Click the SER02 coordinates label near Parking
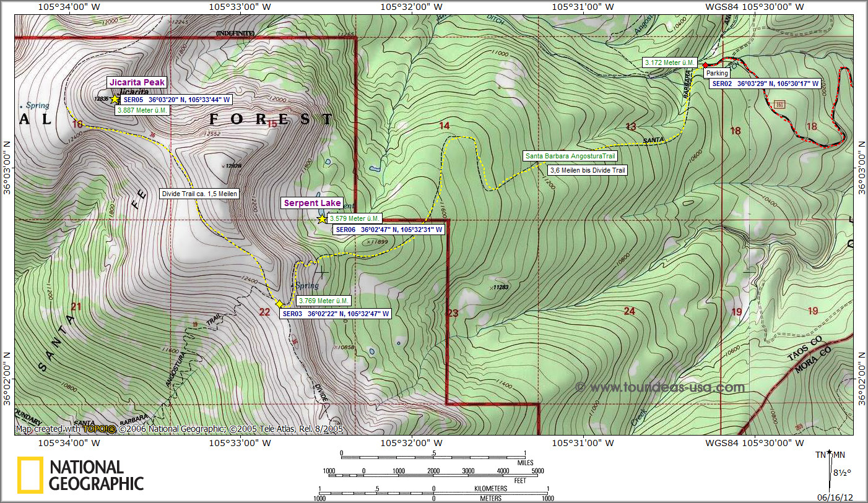Viewport: 868px width, 503px height. 765,84
